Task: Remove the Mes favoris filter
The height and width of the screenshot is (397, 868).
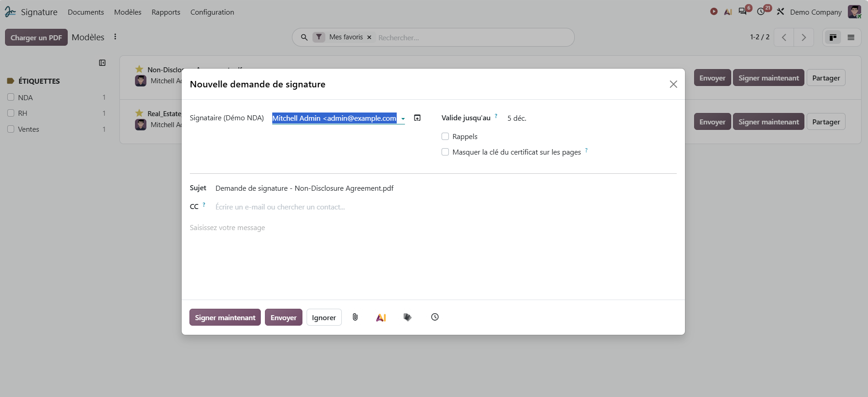Action: click(369, 37)
